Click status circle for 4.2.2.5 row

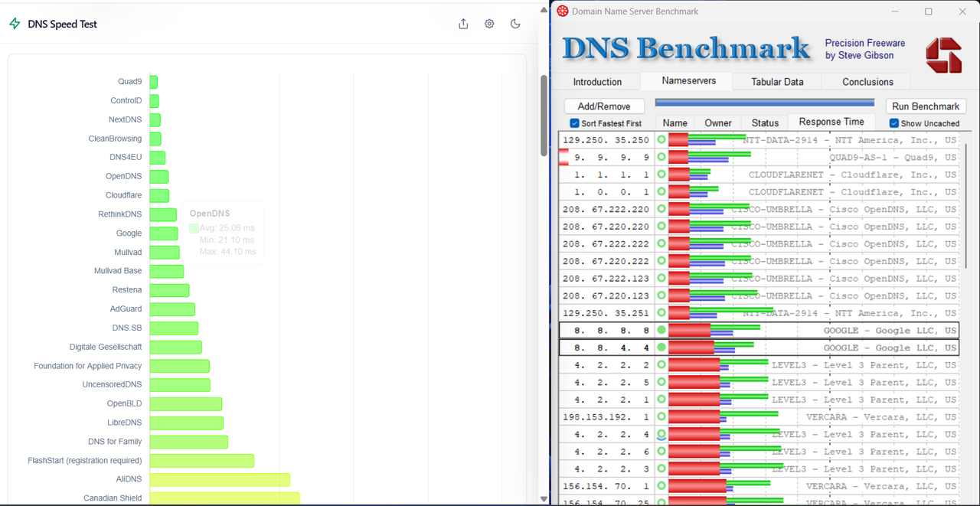(661, 382)
